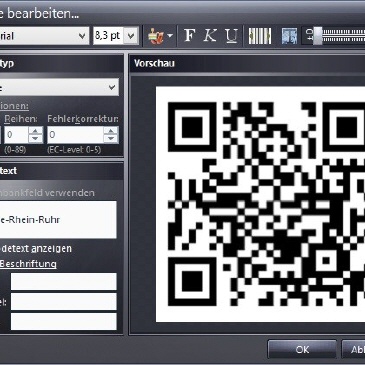Toggle italic formatting (K)
Image resolution: width=365 pixels, height=365 pixels.
pos(210,36)
